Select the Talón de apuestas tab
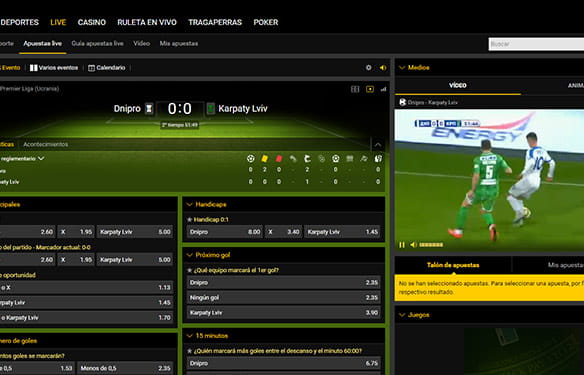584x375 pixels. pyautogui.click(x=453, y=265)
